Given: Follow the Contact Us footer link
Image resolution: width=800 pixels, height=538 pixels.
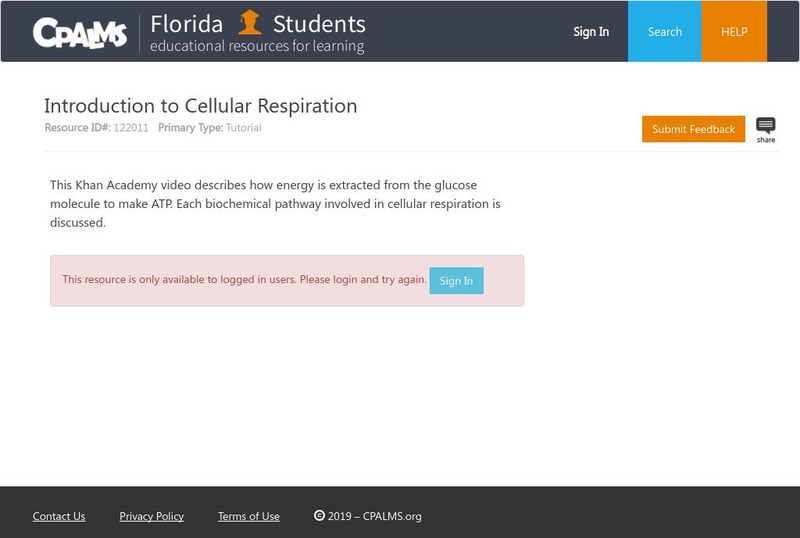Looking at the screenshot, I should [x=59, y=516].
